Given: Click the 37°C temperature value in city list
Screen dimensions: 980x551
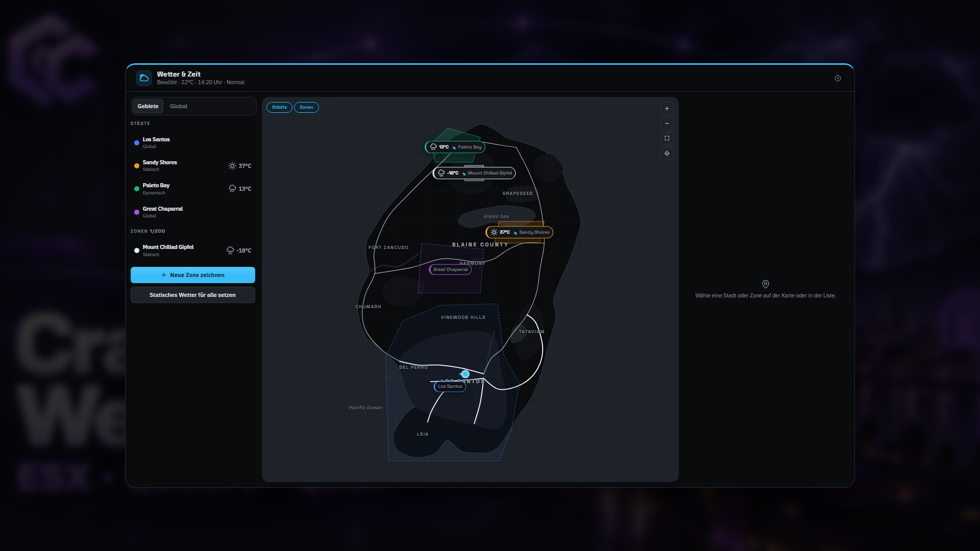Looking at the screenshot, I should pos(245,166).
